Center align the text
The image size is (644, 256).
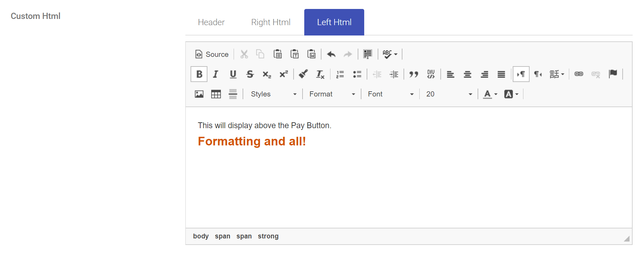point(467,74)
